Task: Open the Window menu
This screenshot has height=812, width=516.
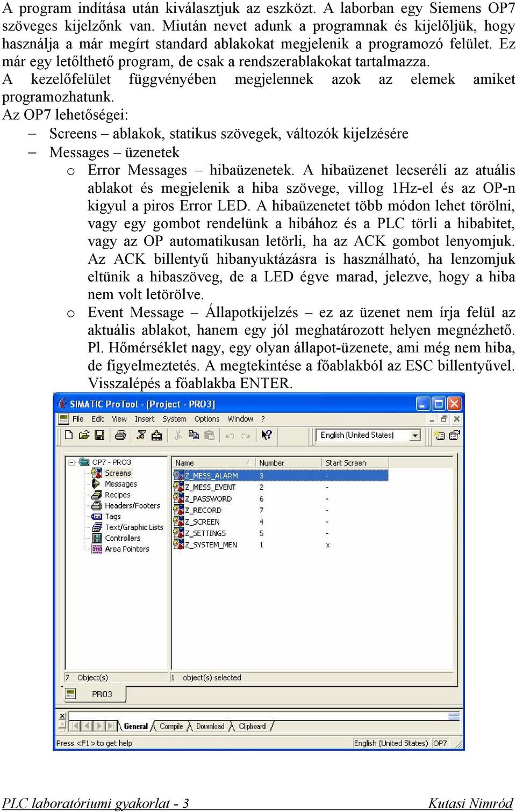Action: tap(240, 419)
